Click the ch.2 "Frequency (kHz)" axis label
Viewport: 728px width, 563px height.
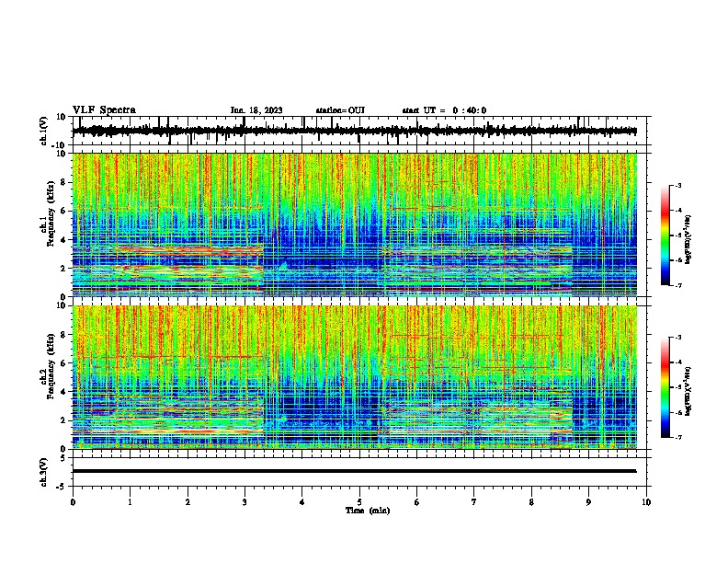[51, 366]
